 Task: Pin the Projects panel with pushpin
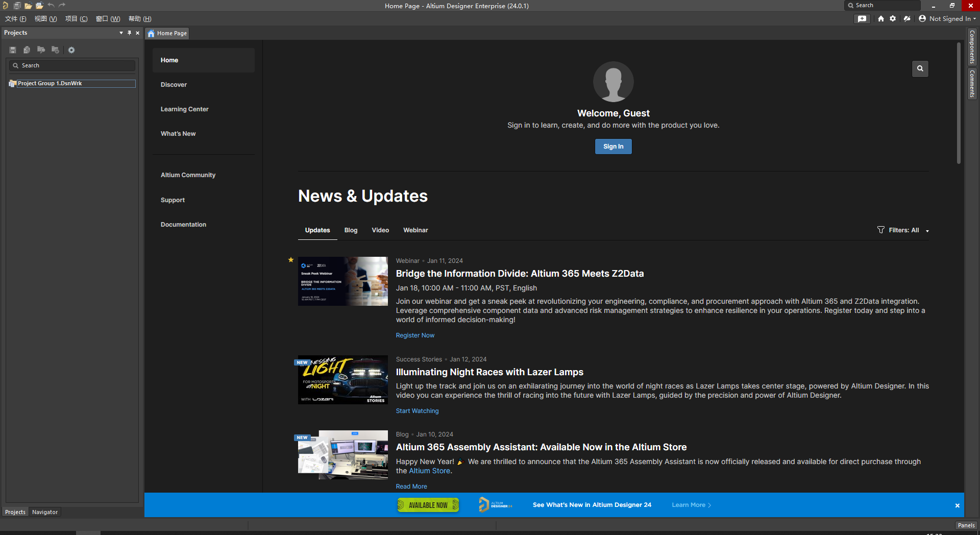click(x=129, y=33)
